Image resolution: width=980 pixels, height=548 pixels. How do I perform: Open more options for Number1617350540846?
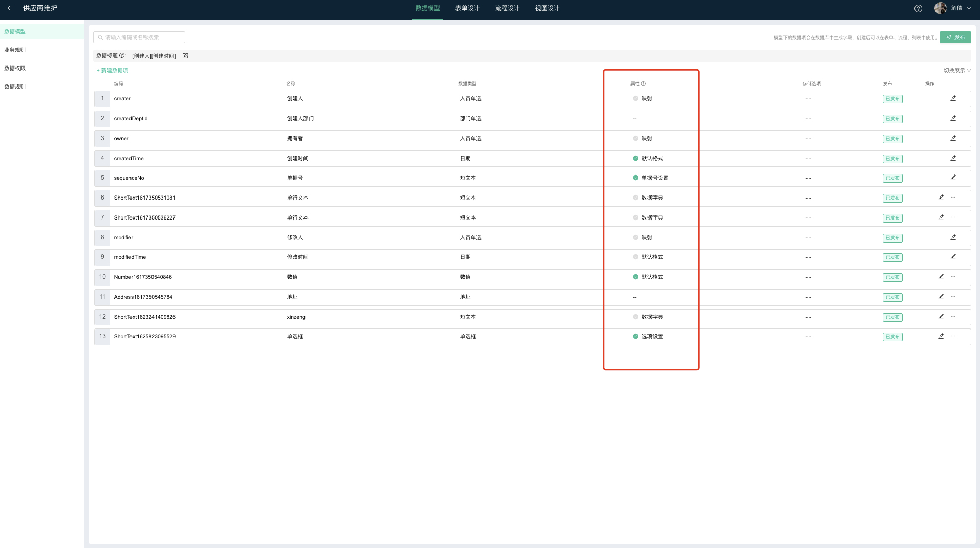pyautogui.click(x=953, y=277)
